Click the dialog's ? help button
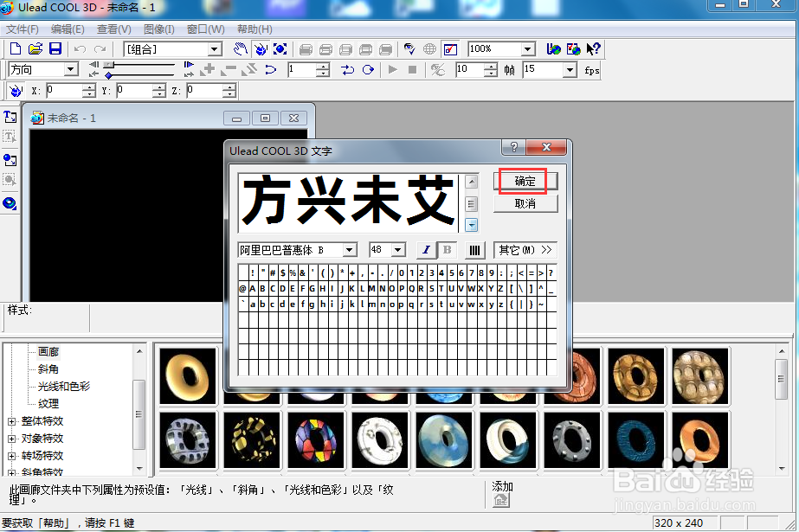Viewport: 799px width, 532px height. [513, 147]
